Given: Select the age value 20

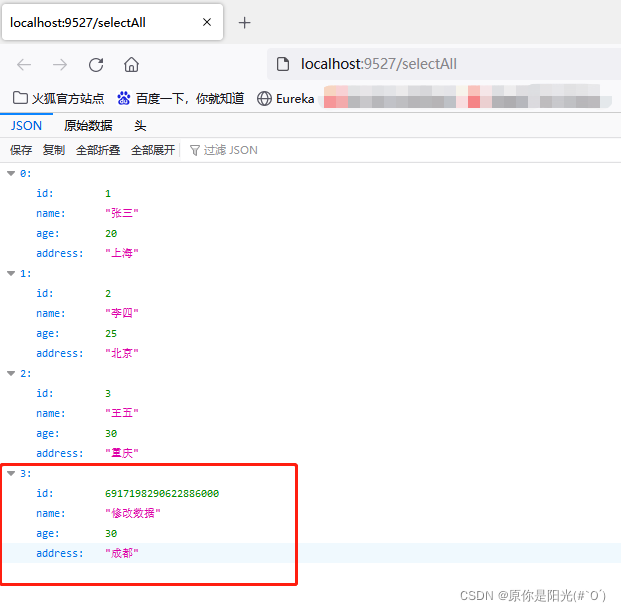Looking at the screenshot, I should click(x=111, y=233).
